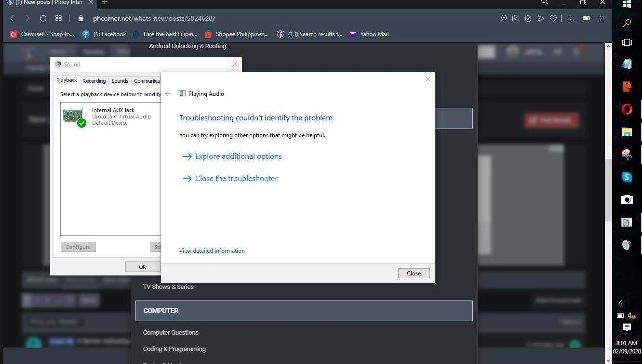The height and width of the screenshot is (364, 642).
Task: Switch to the Recording tab in Sound
Action: [94, 81]
